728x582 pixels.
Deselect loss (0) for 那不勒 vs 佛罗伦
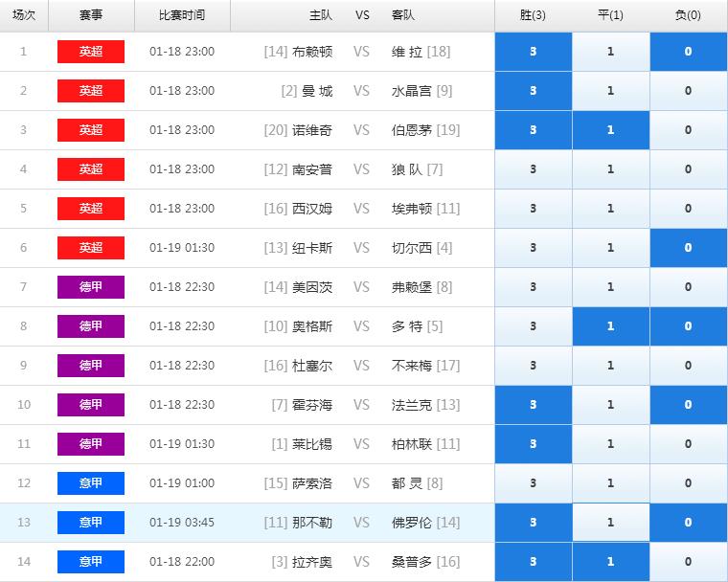pyautogui.click(x=688, y=522)
